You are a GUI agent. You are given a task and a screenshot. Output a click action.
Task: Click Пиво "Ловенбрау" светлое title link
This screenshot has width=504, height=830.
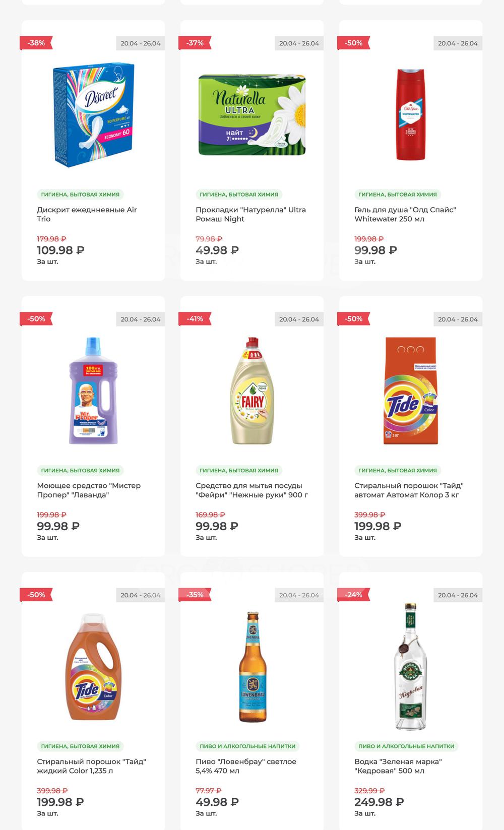[246, 766]
